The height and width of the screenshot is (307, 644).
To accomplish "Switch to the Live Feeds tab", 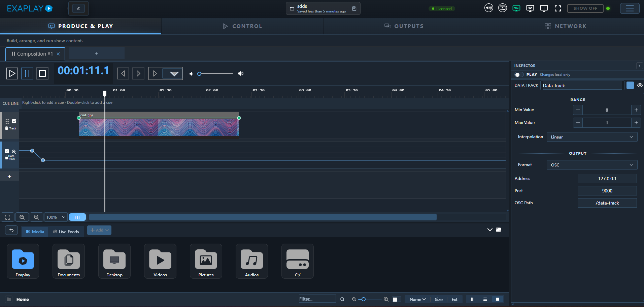I will 66,232.
